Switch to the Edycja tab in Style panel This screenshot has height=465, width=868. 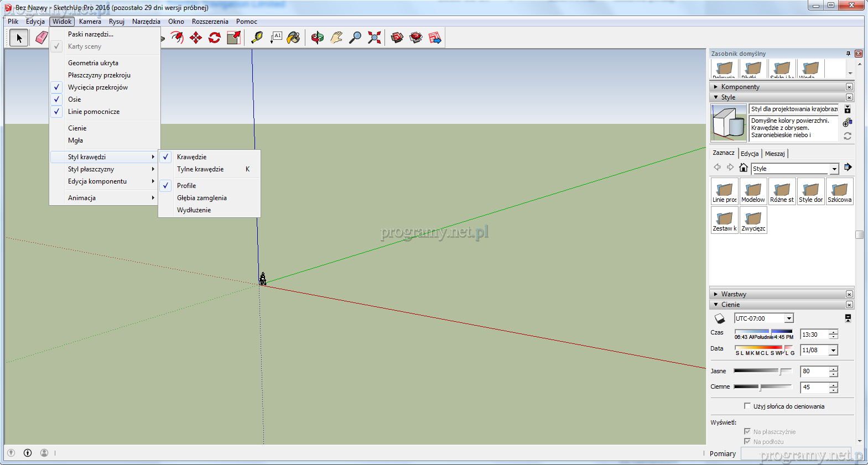[x=750, y=154]
